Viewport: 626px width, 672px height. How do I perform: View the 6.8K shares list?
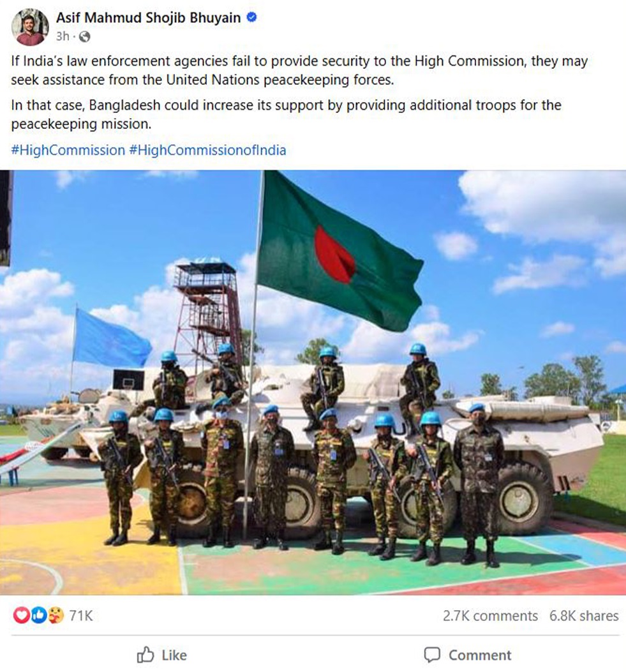click(x=584, y=615)
